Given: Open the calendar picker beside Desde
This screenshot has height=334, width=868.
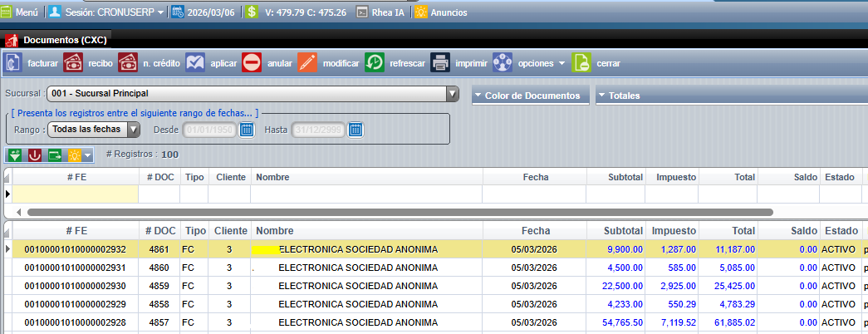Looking at the screenshot, I should click(x=247, y=130).
